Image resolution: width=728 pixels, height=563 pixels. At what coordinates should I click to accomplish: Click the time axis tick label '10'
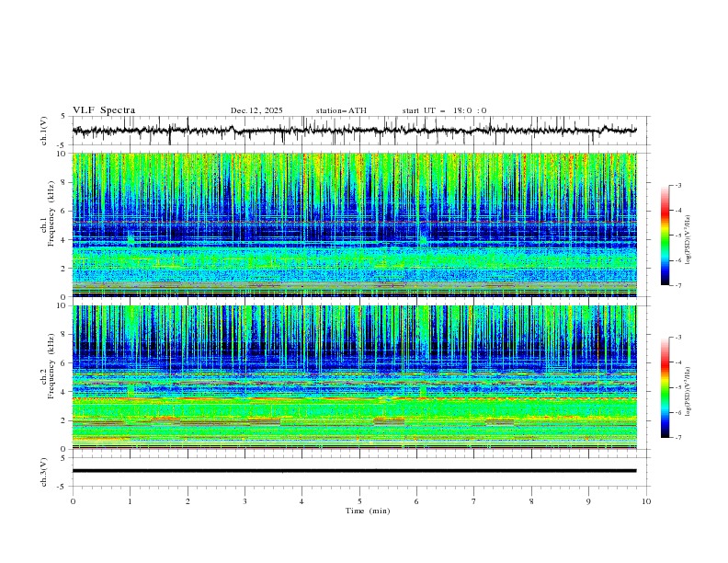point(646,501)
